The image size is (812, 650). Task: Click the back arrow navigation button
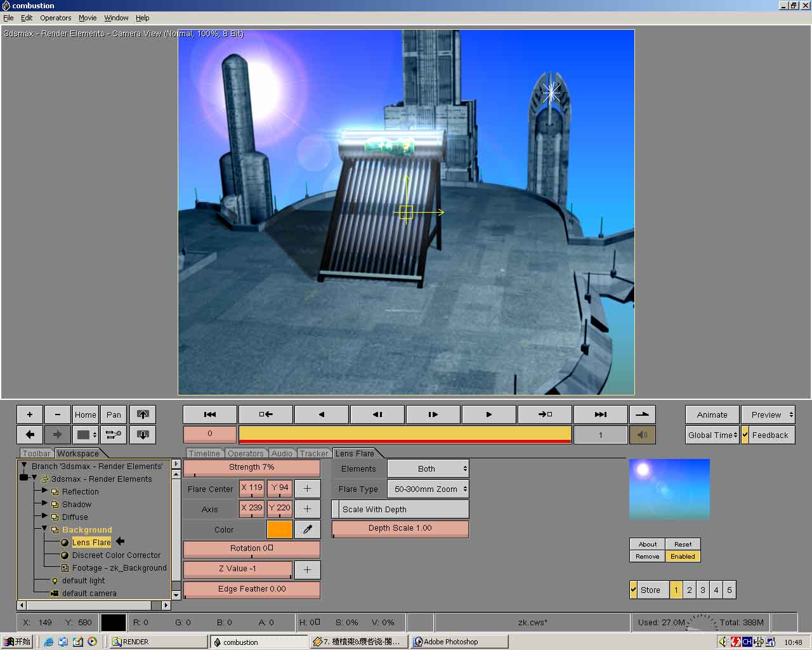[x=30, y=435]
